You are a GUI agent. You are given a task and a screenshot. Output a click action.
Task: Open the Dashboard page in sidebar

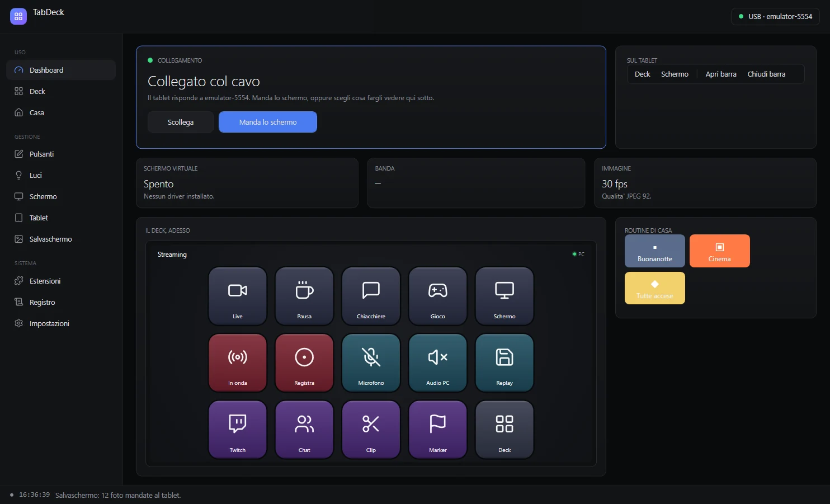(61, 70)
